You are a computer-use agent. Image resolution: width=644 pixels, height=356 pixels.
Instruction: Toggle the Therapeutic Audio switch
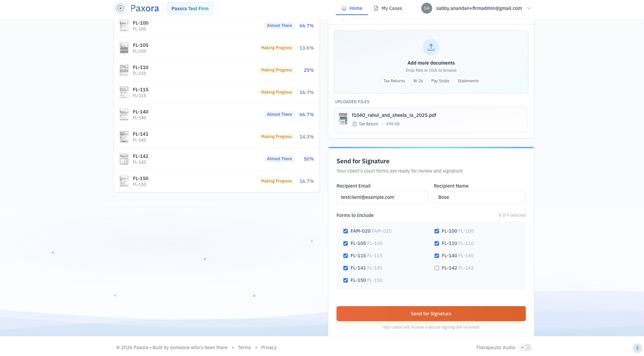click(x=525, y=347)
